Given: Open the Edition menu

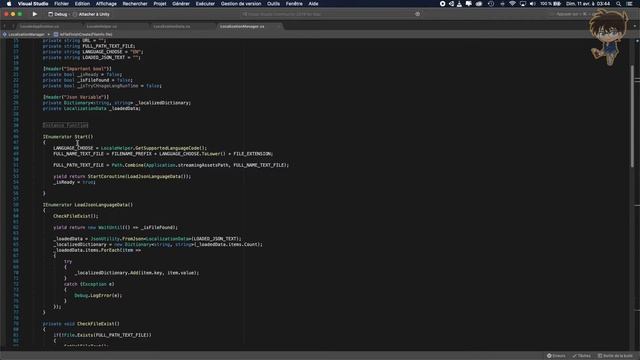Looking at the screenshot, I should tap(82, 4).
